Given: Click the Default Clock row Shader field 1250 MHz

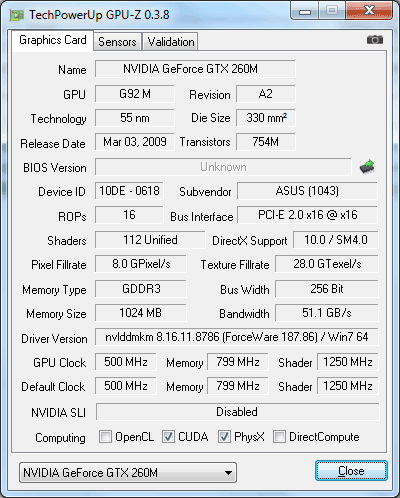Looking at the screenshot, I should [x=348, y=386].
